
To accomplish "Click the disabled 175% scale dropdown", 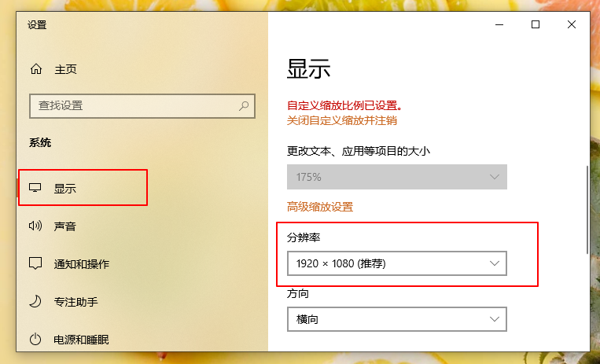I will pyautogui.click(x=396, y=177).
